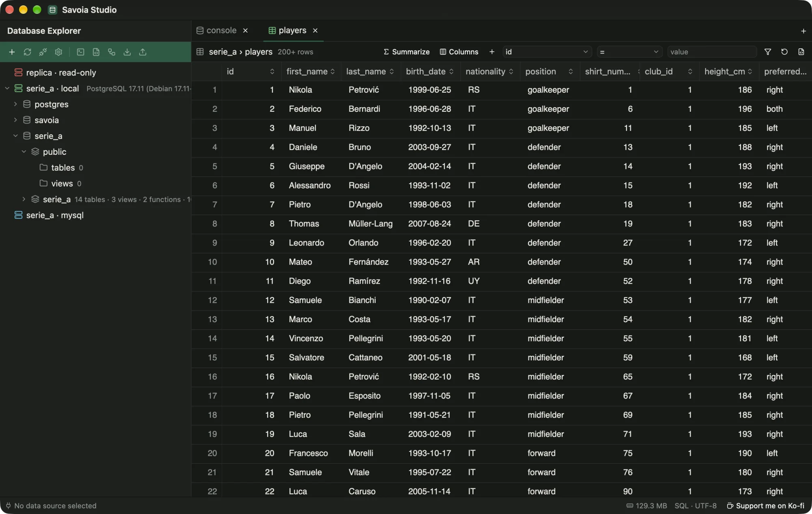Select the views folder in public schema
Image resolution: width=812 pixels, height=514 pixels.
[62, 184]
